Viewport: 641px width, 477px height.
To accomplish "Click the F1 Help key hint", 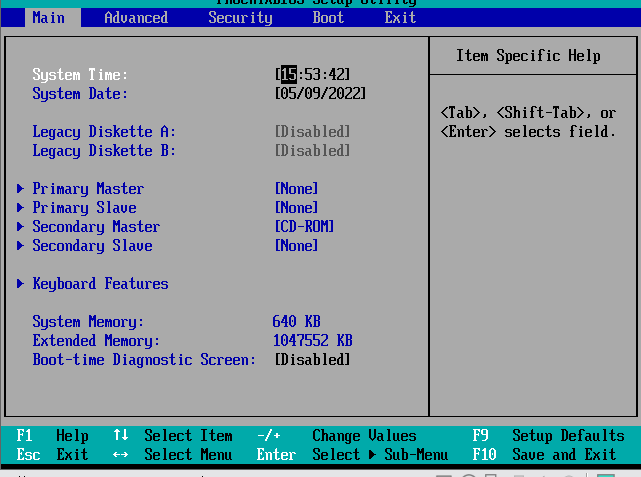I will [52, 436].
